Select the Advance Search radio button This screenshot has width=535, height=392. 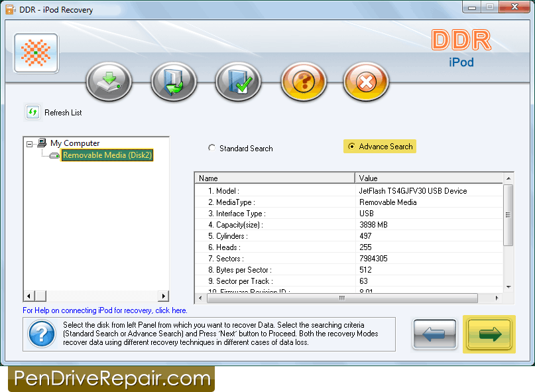351,147
